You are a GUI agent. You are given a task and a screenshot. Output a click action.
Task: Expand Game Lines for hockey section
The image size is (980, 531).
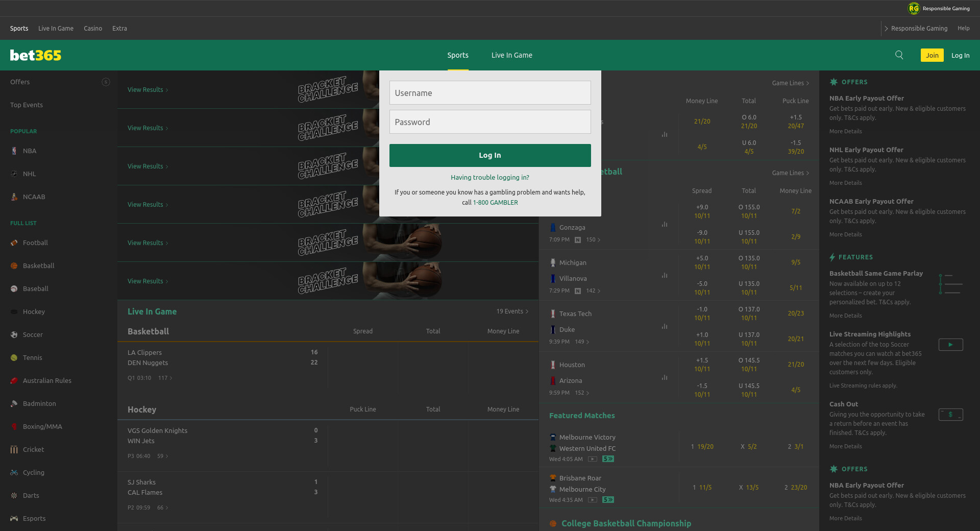coord(790,83)
